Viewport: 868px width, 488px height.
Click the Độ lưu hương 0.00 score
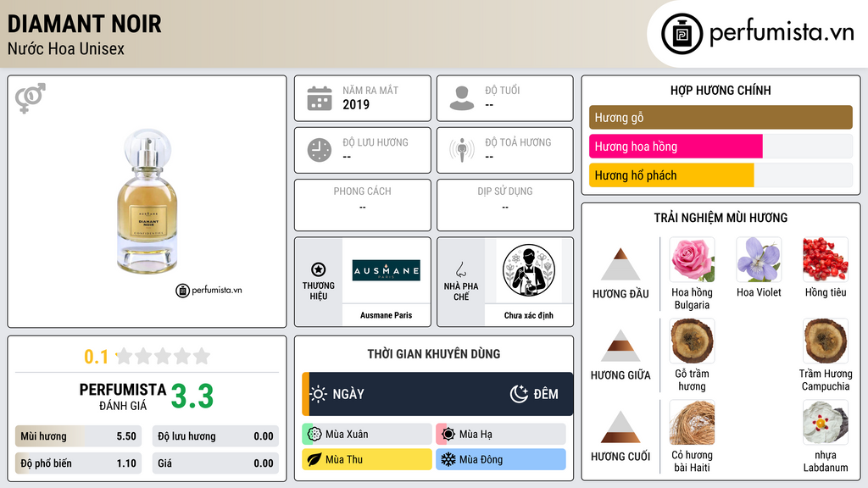click(x=215, y=436)
